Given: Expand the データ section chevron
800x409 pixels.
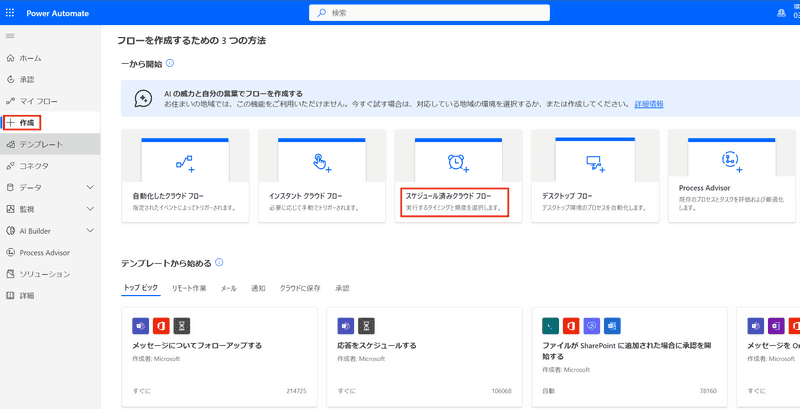Looking at the screenshot, I should pyautogui.click(x=90, y=187).
